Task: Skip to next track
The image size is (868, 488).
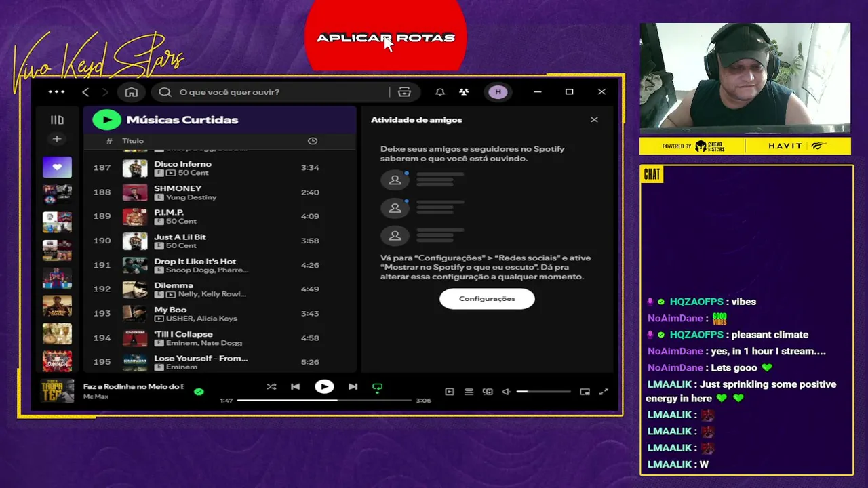Action: tap(353, 387)
